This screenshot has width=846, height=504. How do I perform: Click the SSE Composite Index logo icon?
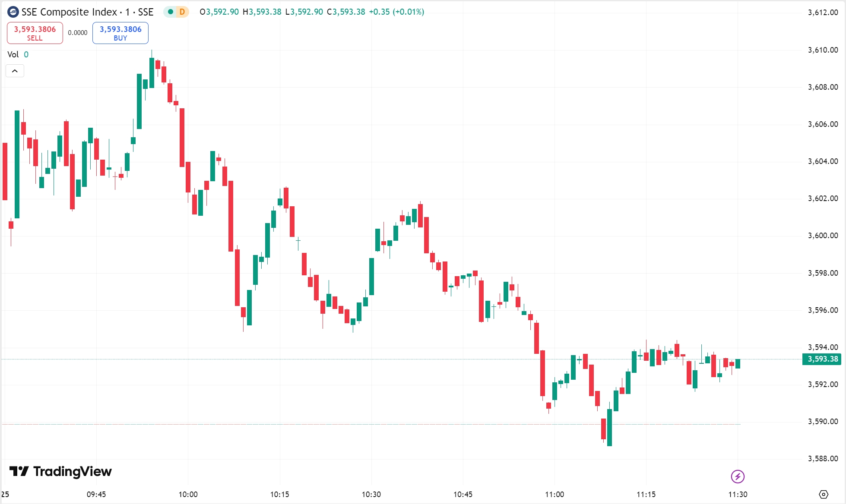(x=13, y=12)
